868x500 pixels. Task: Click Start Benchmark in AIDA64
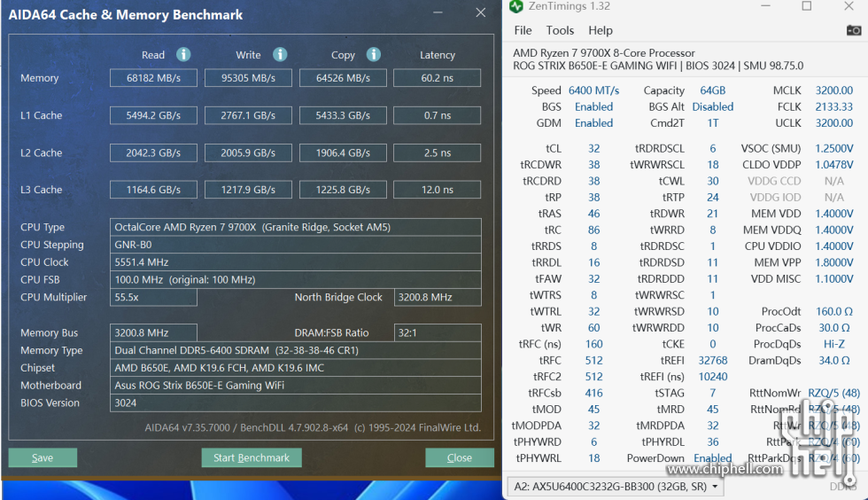point(252,457)
